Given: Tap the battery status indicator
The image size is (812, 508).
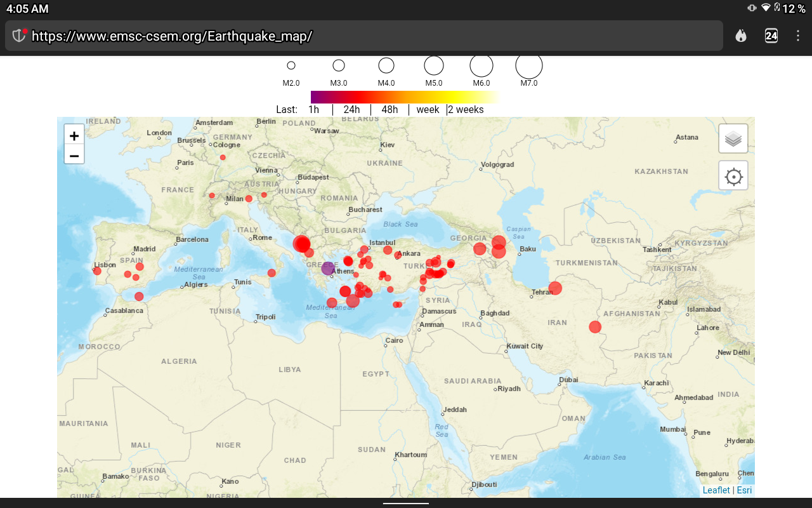Looking at the screenshot, I should coord(777,8).
